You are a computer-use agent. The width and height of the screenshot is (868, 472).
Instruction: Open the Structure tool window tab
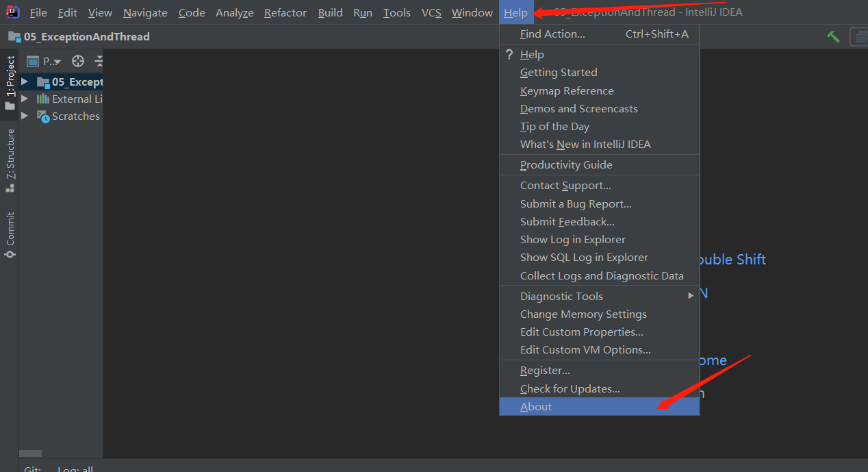(10, 160)
